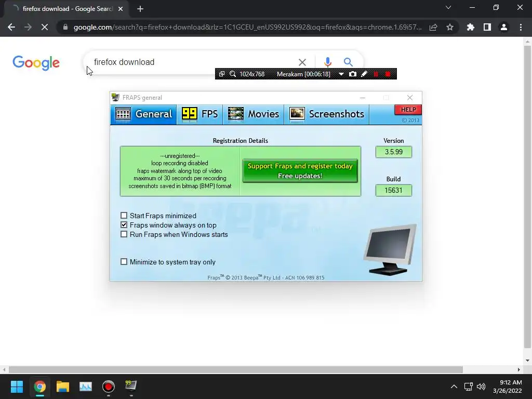This screenshot has height=399, width=532.
Task: Select the General tab in Fraps
Action: (143, 114)
